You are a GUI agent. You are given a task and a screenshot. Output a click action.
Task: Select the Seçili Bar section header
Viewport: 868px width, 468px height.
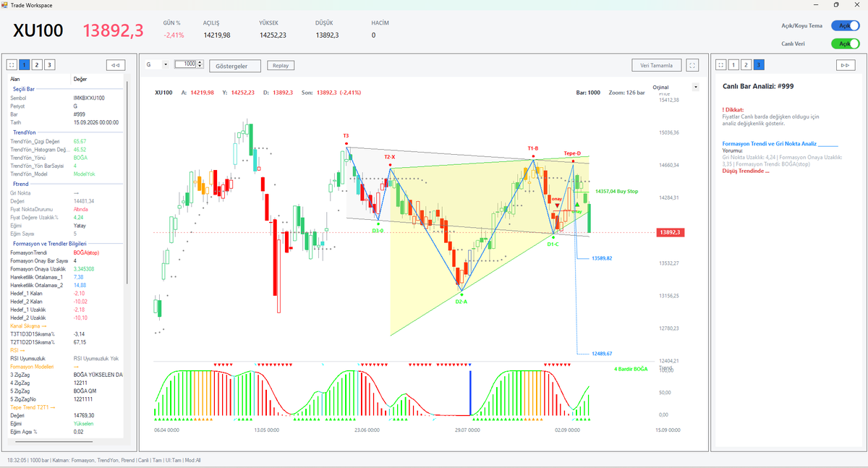pos(67,89)
